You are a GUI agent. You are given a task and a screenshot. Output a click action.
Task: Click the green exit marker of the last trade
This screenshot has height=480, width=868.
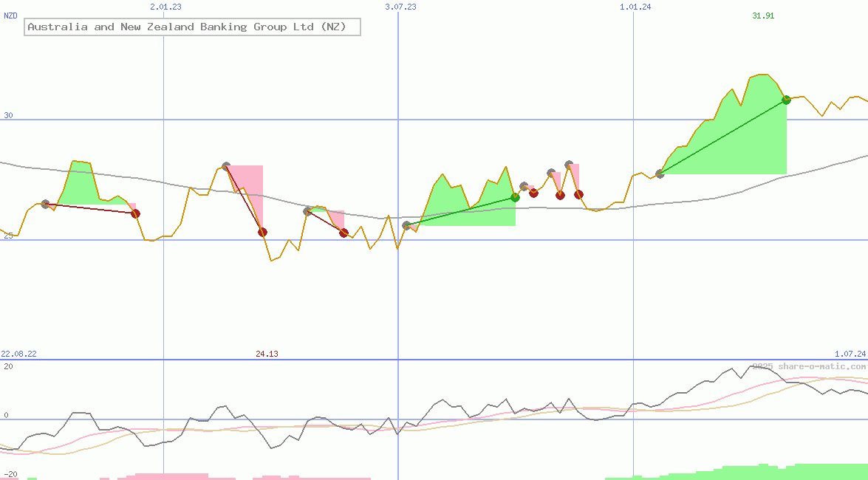786,100
